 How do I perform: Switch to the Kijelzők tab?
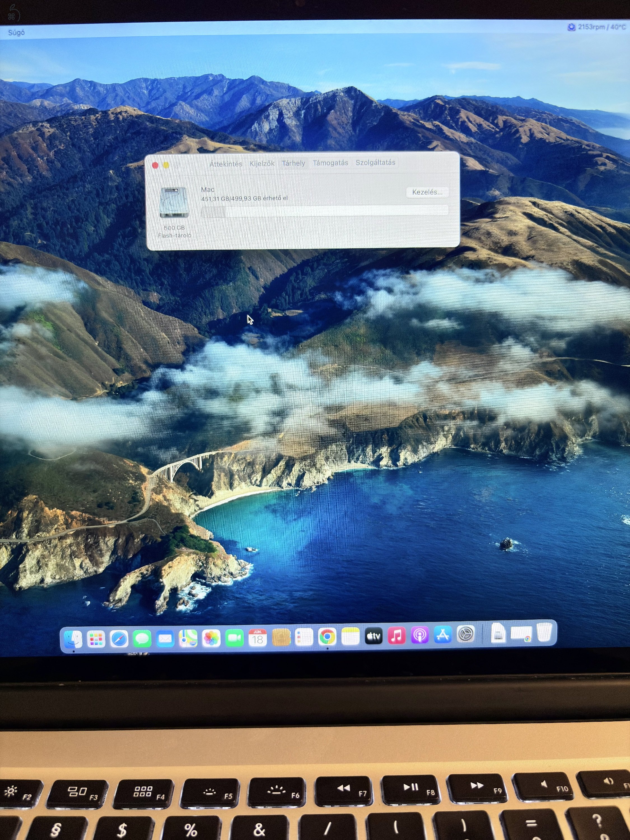click(x=262, y=164)
